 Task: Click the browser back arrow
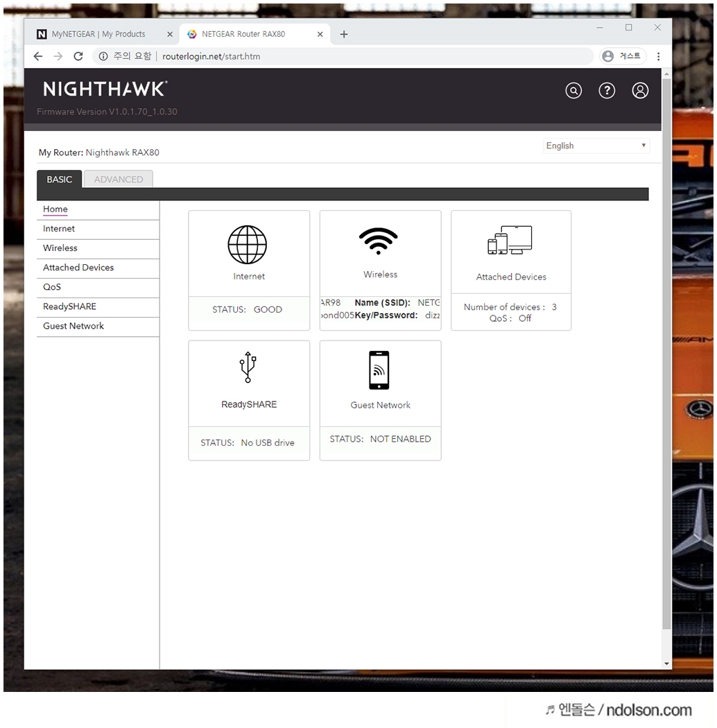coord(38,56)
